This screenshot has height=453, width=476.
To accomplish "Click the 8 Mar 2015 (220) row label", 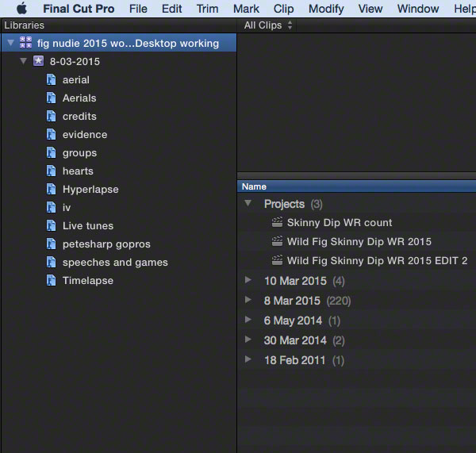I will click(x=307, y=301).
